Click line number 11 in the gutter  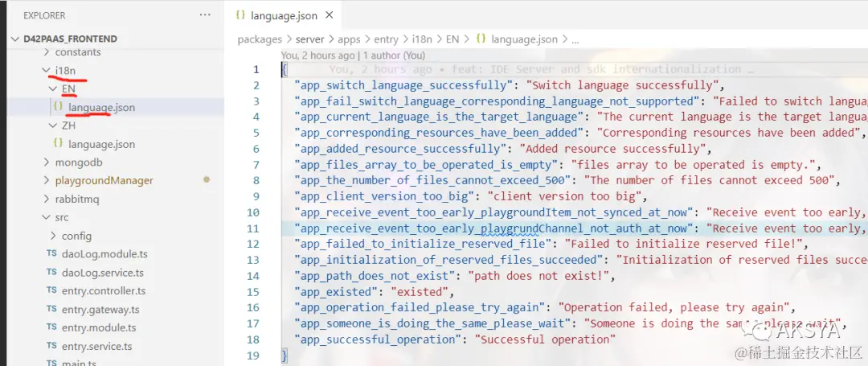point(253,228)
